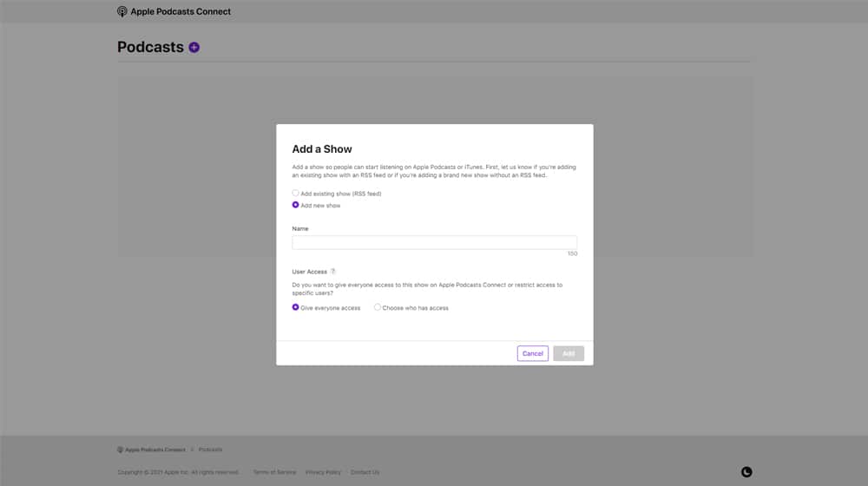868x486 pixels.
Task: Click the Podcasts breadcrumb in footer
Action: click(210, 450)
